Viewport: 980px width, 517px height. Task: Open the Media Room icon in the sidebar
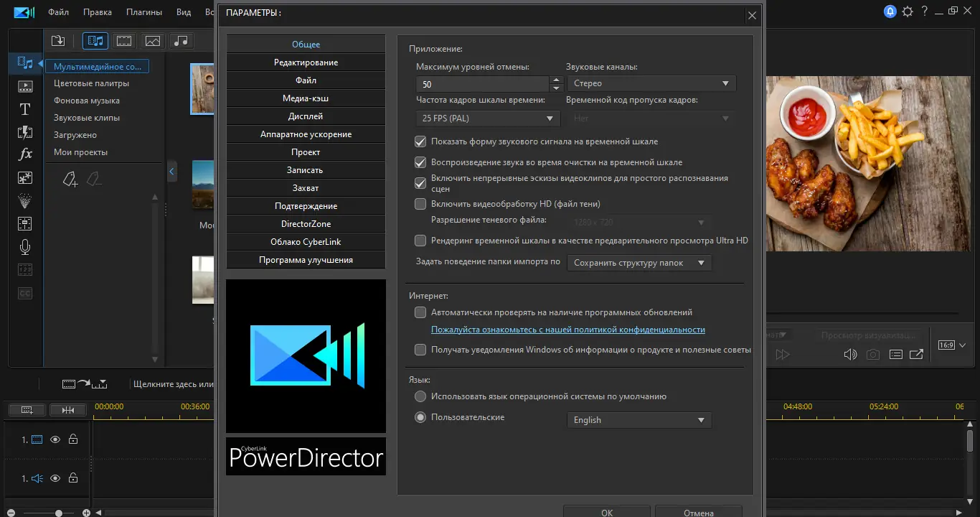point(25,63)
